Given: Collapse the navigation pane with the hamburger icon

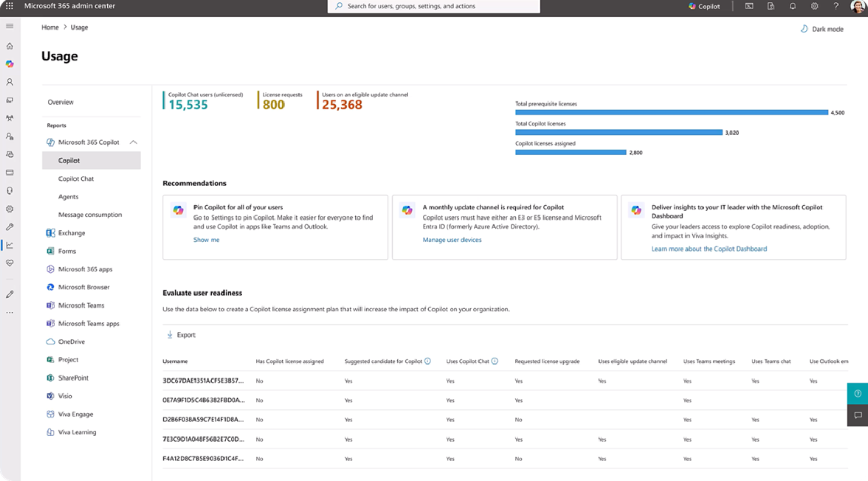Looking at the screenshot, I should pos(9,25).
